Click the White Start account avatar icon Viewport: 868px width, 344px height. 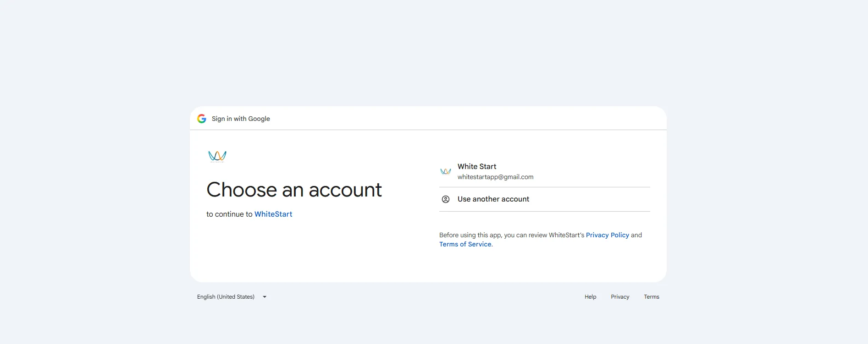coord(446,171)
